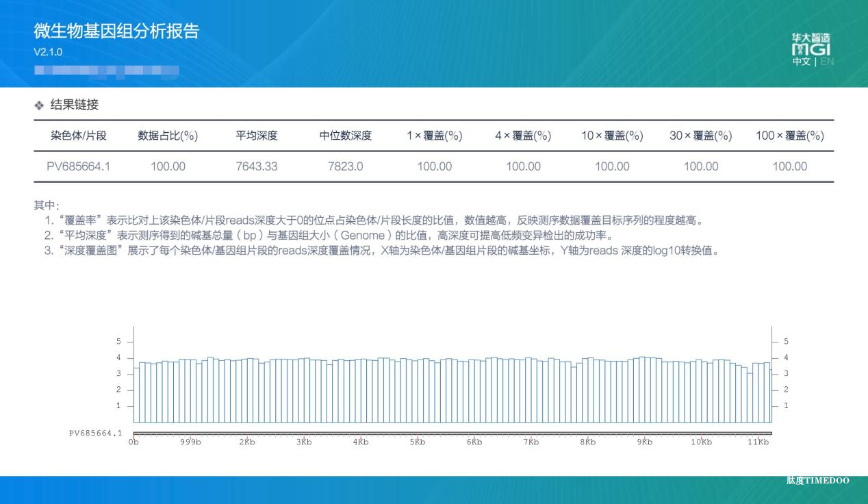Click note 1 about 覆盖率
Image resolution: width=868 pixels, height=504 pixels.
pos(374,220)
